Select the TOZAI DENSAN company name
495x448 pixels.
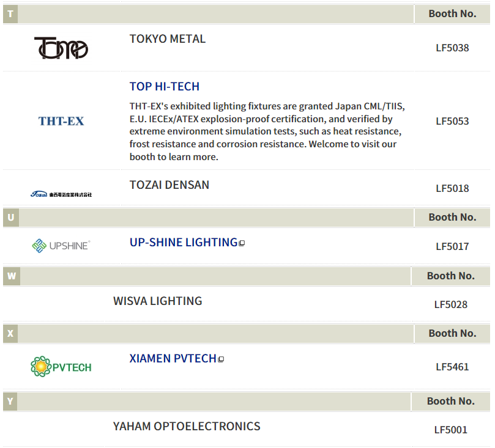(x=169, y=185)
